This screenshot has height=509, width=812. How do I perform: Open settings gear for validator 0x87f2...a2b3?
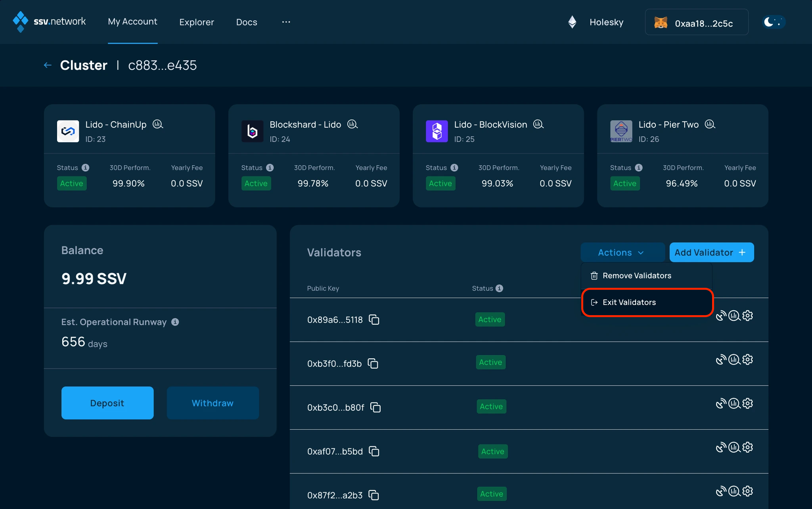747,492
